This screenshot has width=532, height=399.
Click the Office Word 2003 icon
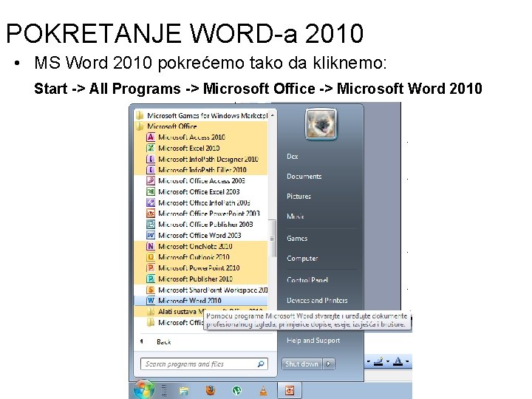point(151,235)
